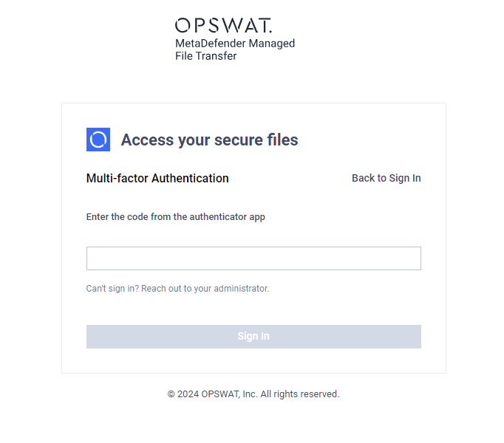Click the OPSWAT wordmark logo
This screenshot has width=504, height=443.
pos(223,25)
